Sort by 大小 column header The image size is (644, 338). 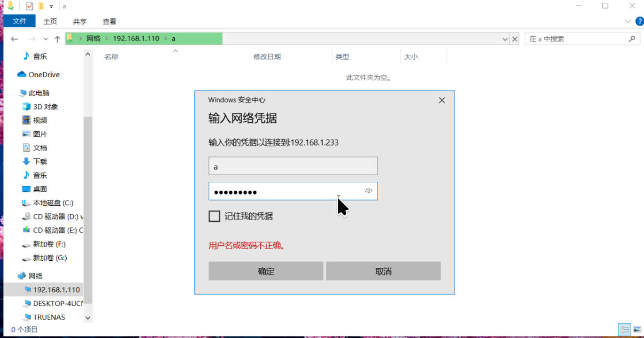(411, 57)
